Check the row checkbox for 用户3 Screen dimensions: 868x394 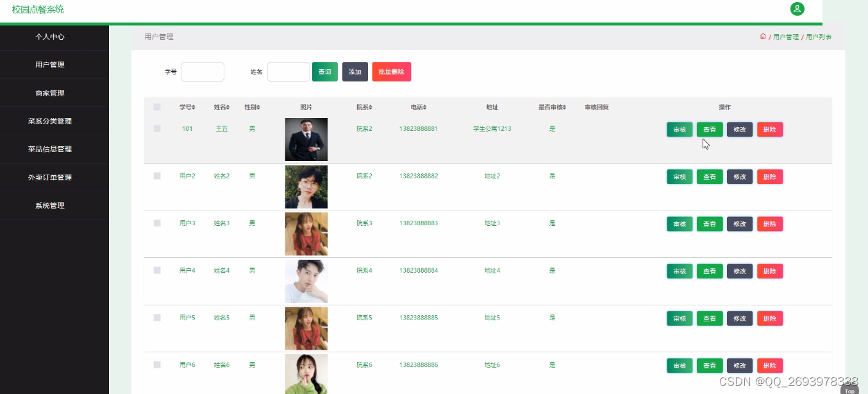click(x=157, y=223)
